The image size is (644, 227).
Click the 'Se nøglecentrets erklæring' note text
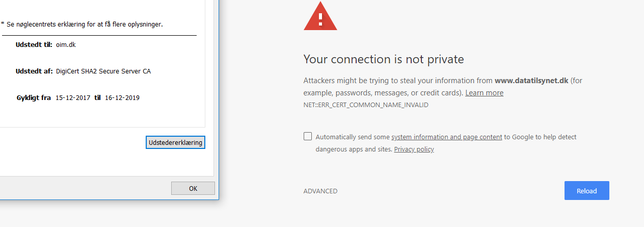click(85, 24)
